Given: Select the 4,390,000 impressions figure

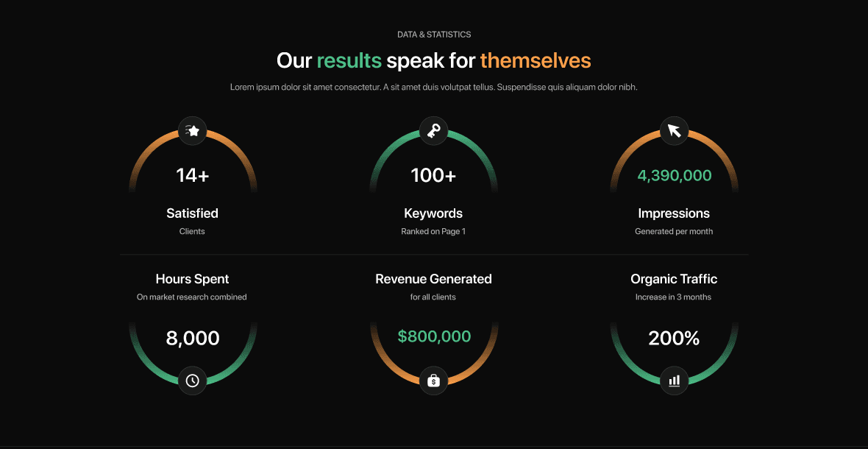Looking at the screenshot, I should coord(675,175).
